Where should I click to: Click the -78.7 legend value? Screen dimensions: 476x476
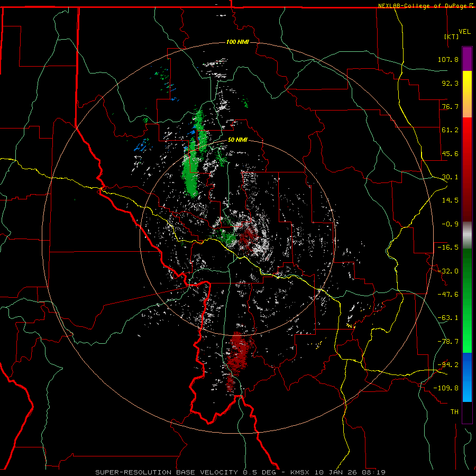coord(448,342)
